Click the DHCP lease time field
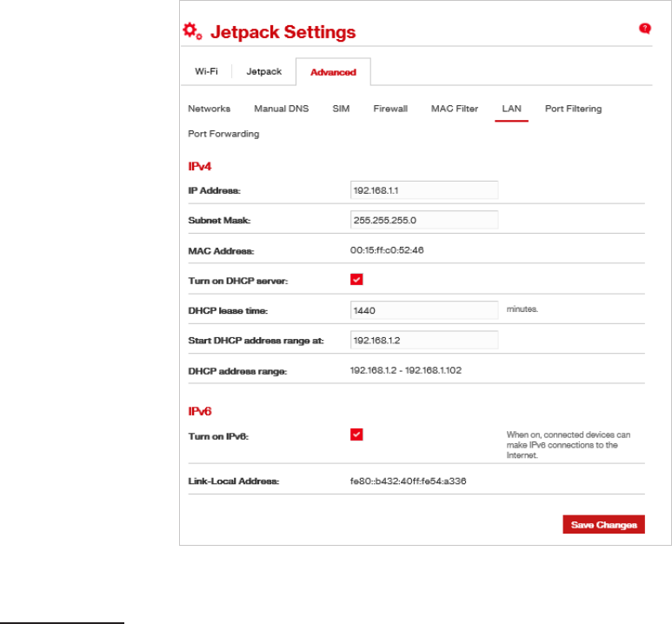 click(424, 310)
